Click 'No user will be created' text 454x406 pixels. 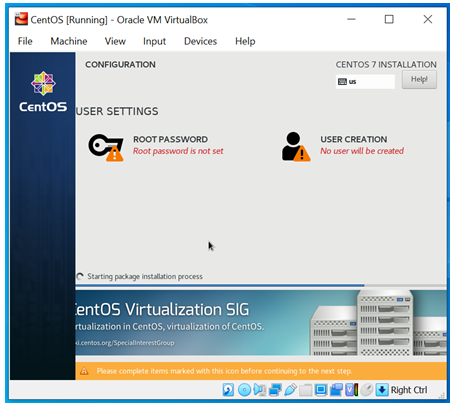(362, 151)
